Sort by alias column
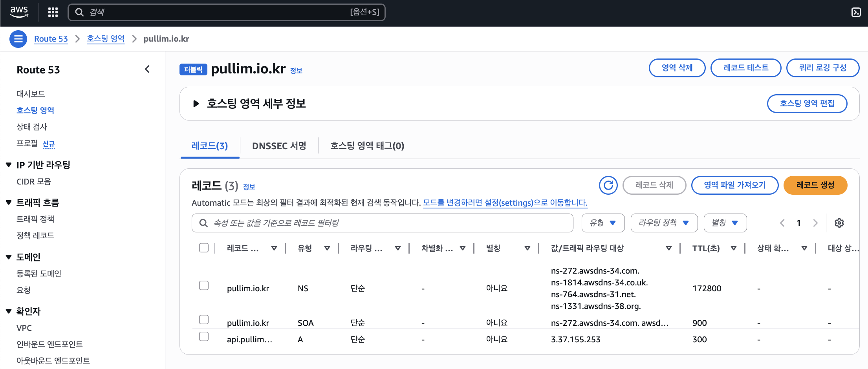This screenshot has width=868, height=369. 527,248
